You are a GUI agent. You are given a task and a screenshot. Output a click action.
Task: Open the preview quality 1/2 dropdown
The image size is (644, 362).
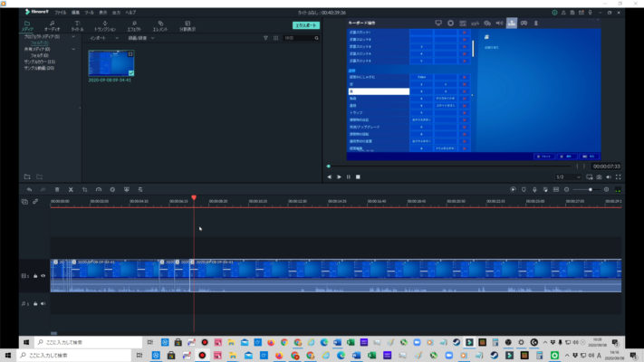click(568, 176)
